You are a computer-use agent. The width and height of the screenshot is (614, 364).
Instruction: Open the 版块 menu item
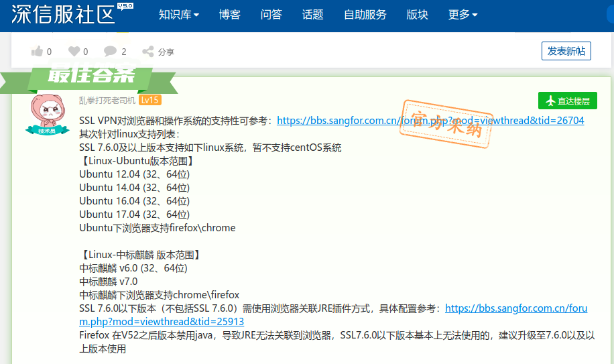[x=417, y=15]
